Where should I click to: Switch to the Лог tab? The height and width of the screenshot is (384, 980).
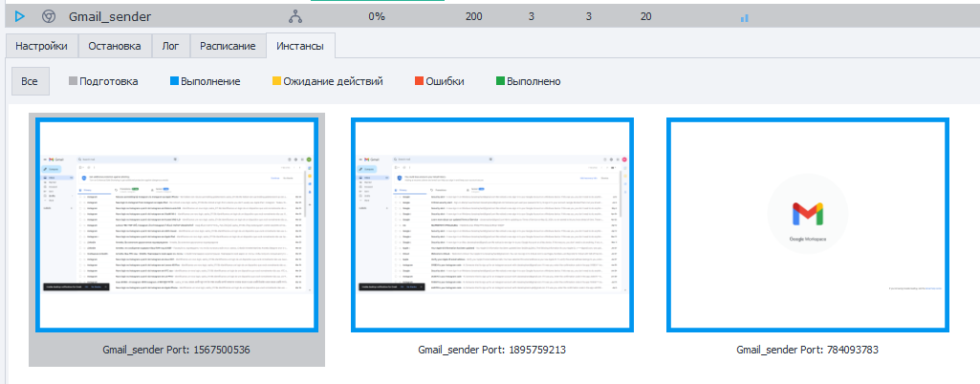coord(170,46)
